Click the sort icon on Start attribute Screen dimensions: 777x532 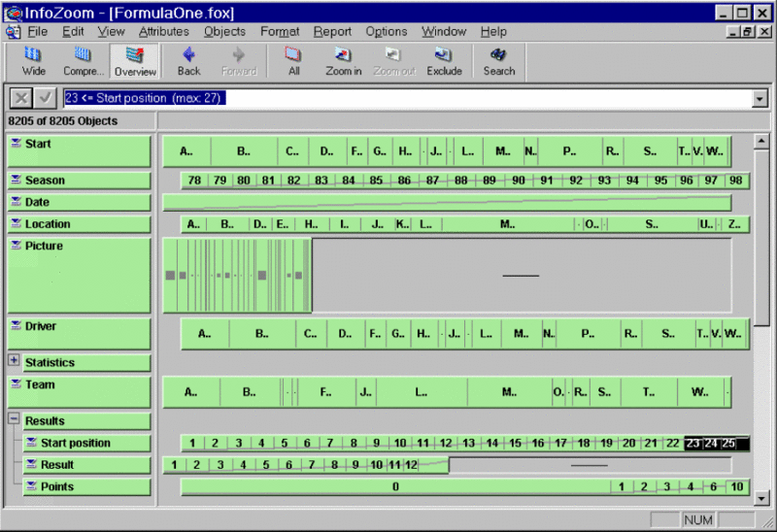(x=17, y=143)
